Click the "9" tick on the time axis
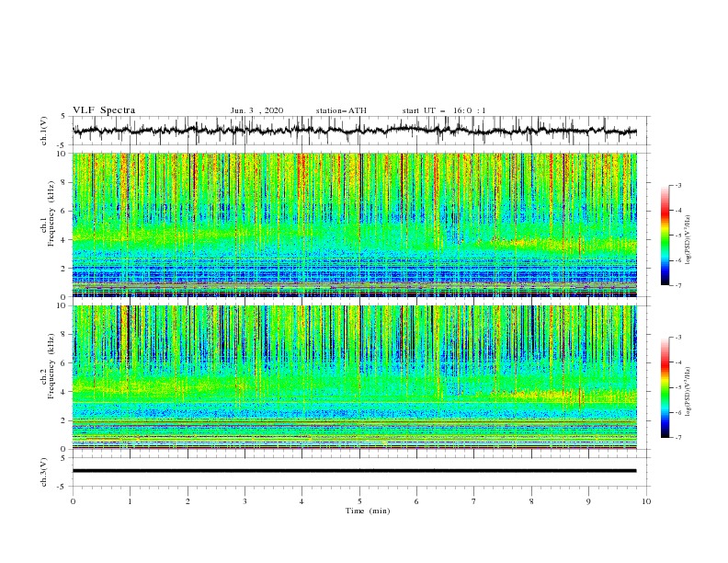 click(588, 501)
